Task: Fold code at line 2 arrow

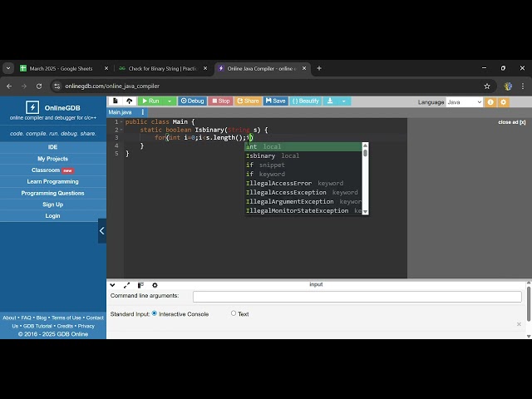Action: coord(121,130)
